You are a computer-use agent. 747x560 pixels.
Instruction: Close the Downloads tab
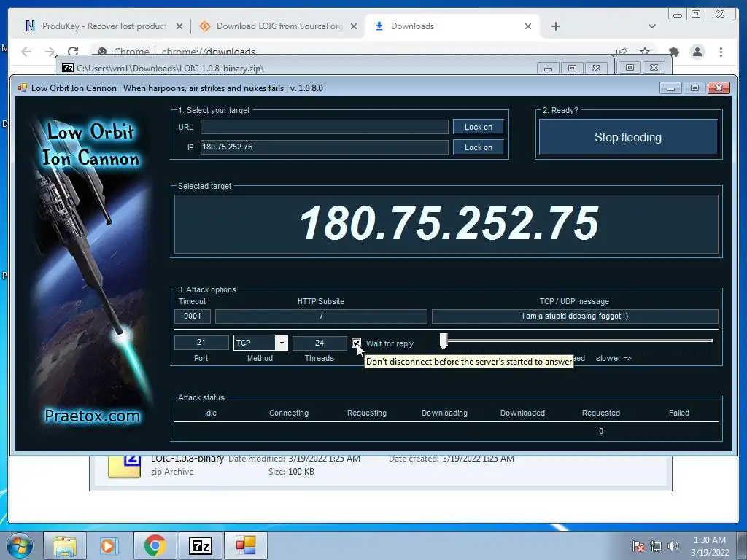[528, 26]
